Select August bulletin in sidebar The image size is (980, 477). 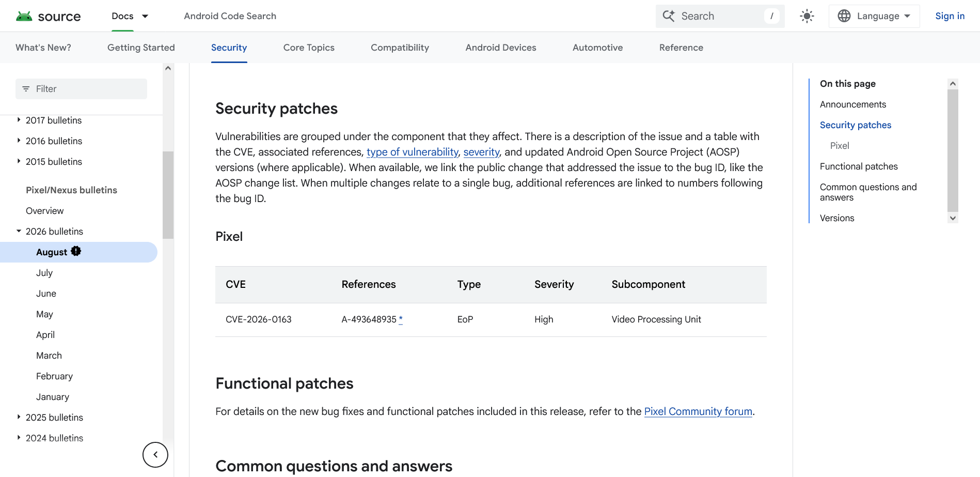(78, 252)
